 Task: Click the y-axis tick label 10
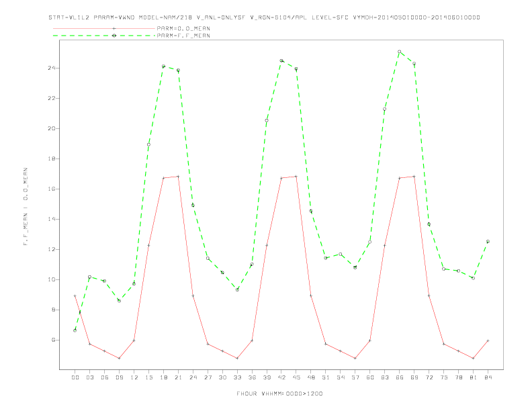(52, 279)
